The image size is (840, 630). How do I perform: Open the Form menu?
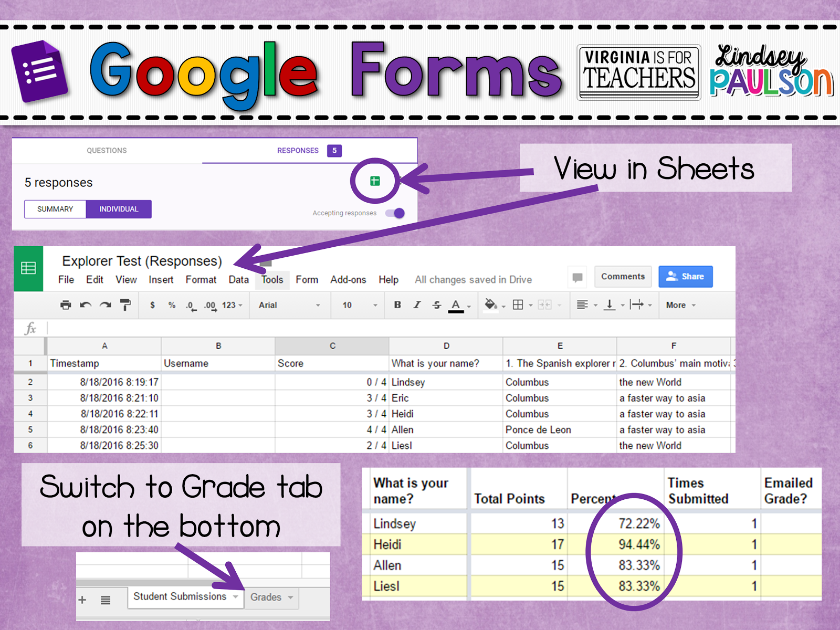307,280
